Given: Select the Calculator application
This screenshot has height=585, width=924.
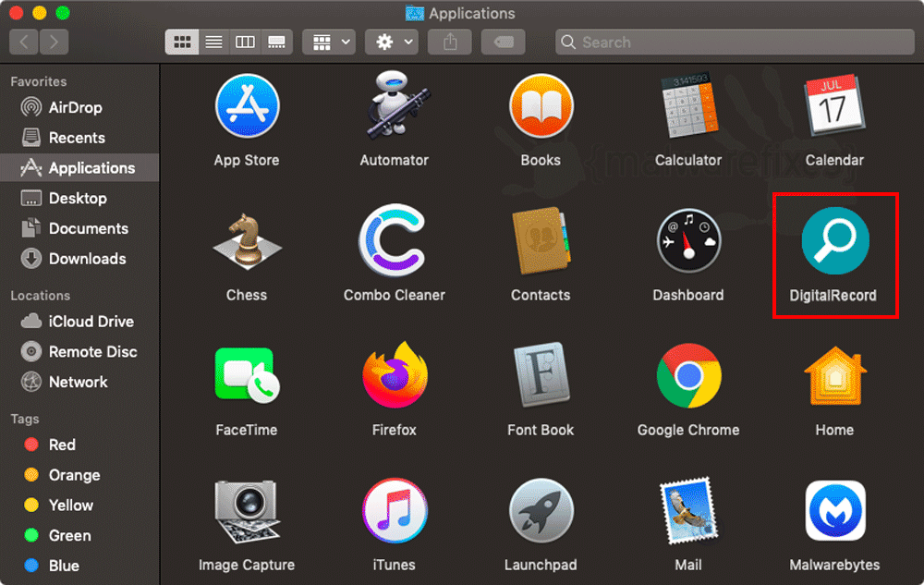Looking at the screenshot, I should click(688, 106).
